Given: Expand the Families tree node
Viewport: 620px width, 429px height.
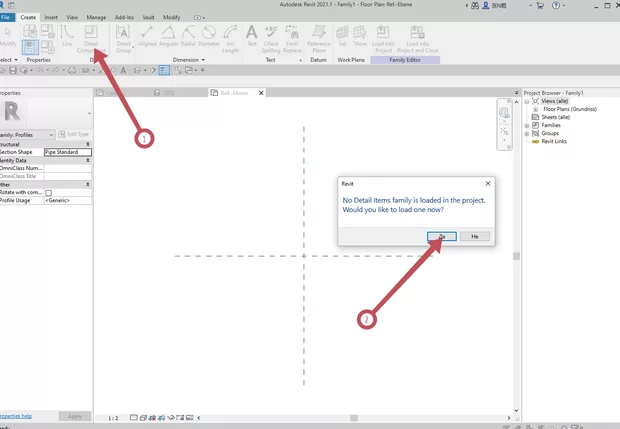Looking at the screenshot, I should click(x=527, y=126).
